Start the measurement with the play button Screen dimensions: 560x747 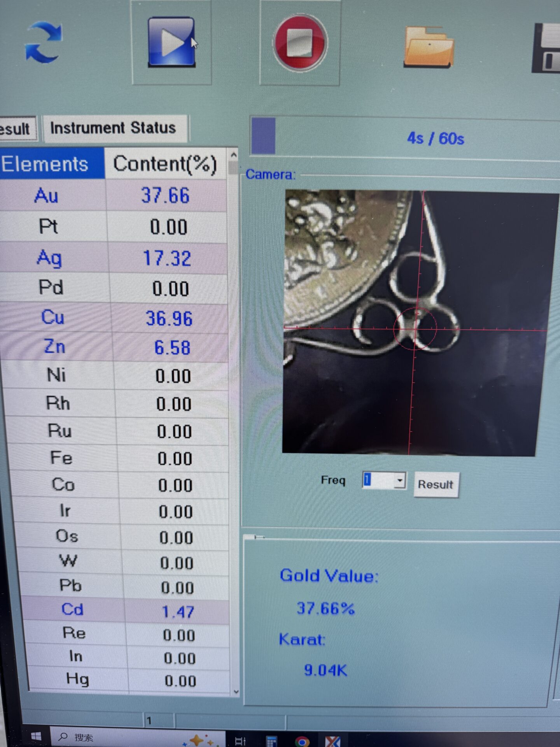[171, 42]
